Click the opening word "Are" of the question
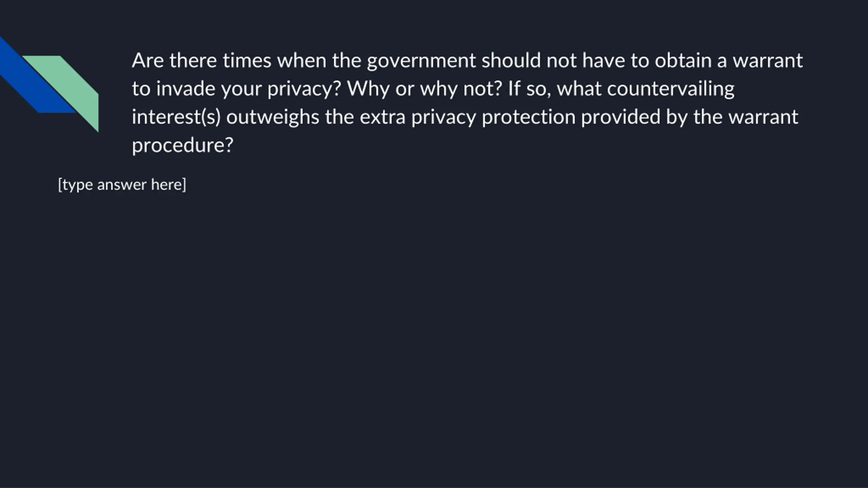The height and width of the screenshot is (488, 868). tap(148, 61)
